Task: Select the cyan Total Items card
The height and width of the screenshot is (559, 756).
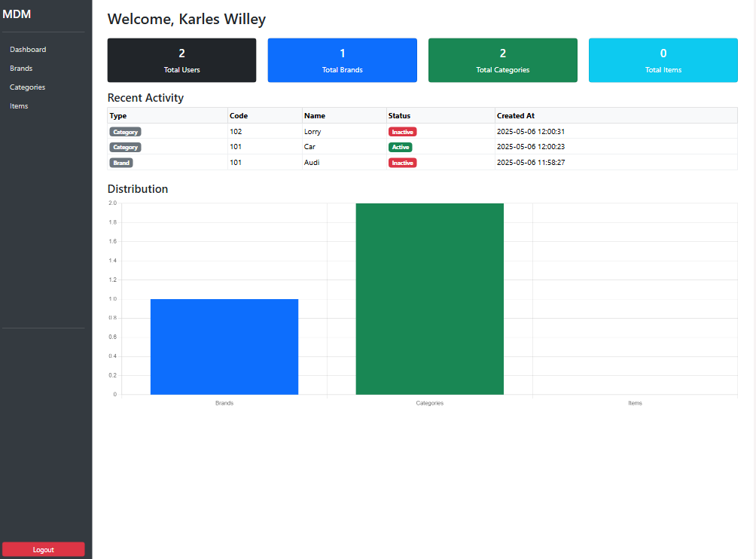Action: 663,60
